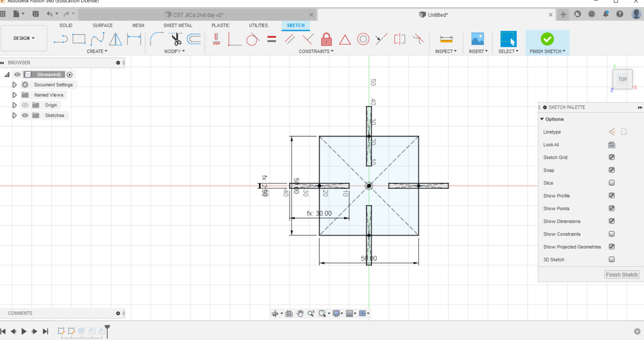This screenshot has height=340, width=644.
Task: Open the CONSTRAINTS dropdown menu
Action: [x=316, y=51]
